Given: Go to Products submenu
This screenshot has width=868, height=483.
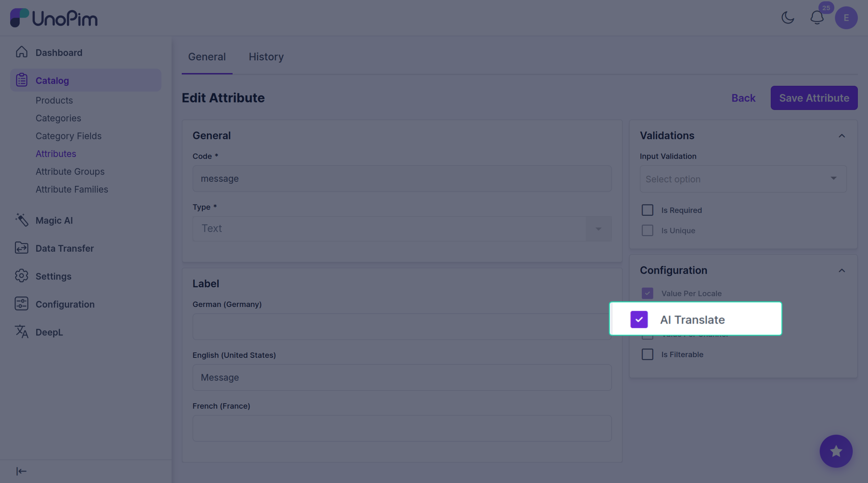Looking at the screenshot, I should (54, 100).
